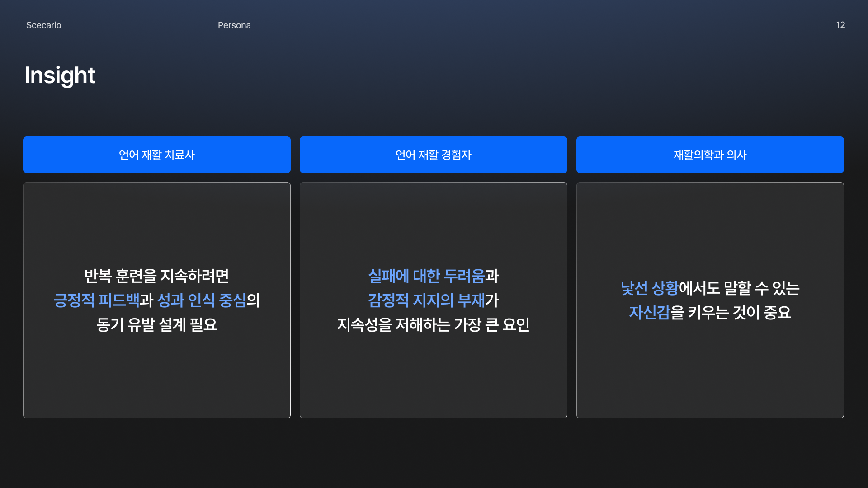
Task: Click text 동기 유발 설계 필요
Action: point(156,324)
